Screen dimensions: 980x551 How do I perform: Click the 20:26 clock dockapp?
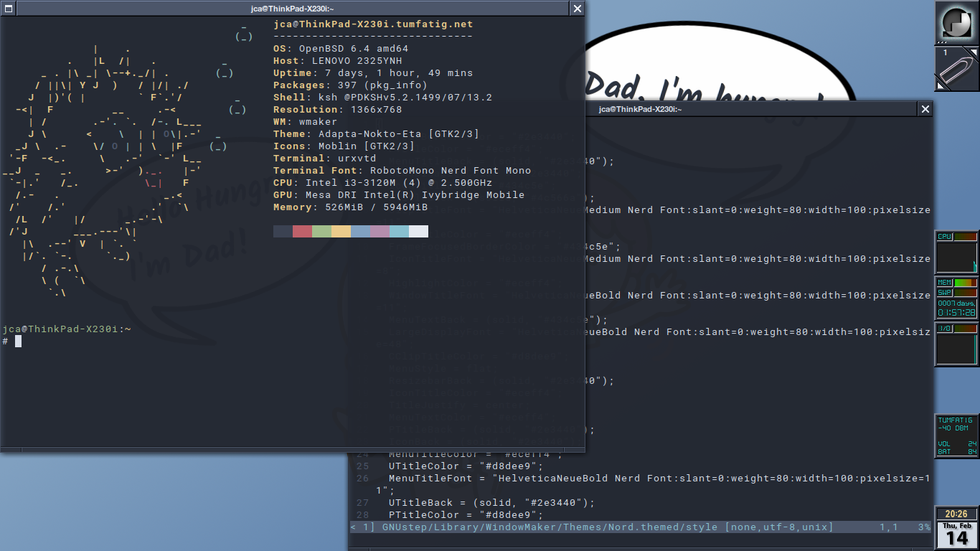(x=956, y=514)
